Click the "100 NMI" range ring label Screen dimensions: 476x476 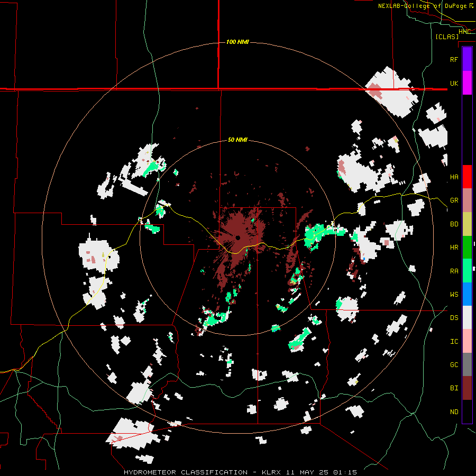click(x=237, y=42)
